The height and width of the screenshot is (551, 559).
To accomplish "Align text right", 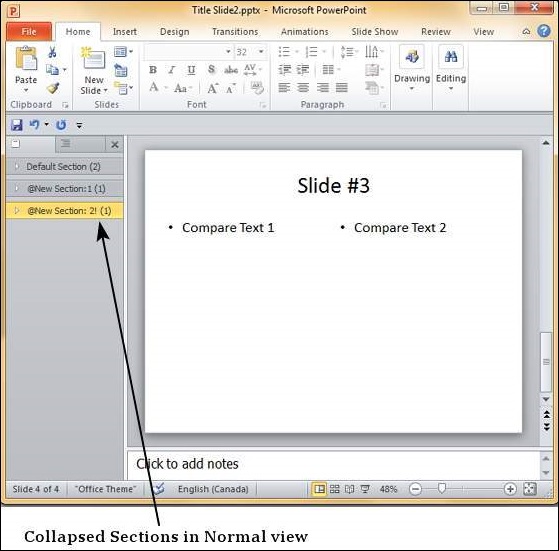I will pos(323,88).
